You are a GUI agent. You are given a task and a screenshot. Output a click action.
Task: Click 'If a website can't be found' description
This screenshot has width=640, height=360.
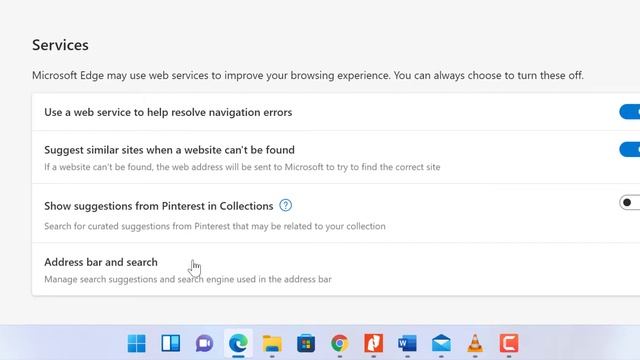242,167
